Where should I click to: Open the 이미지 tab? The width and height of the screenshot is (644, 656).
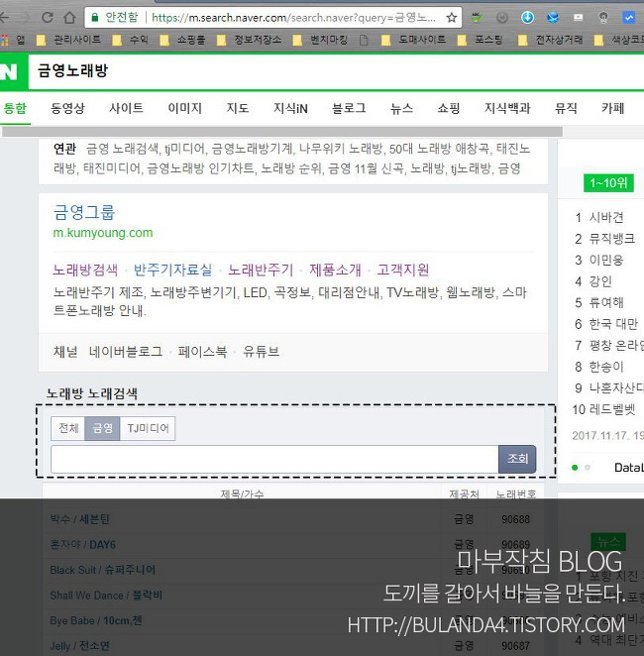184,108
